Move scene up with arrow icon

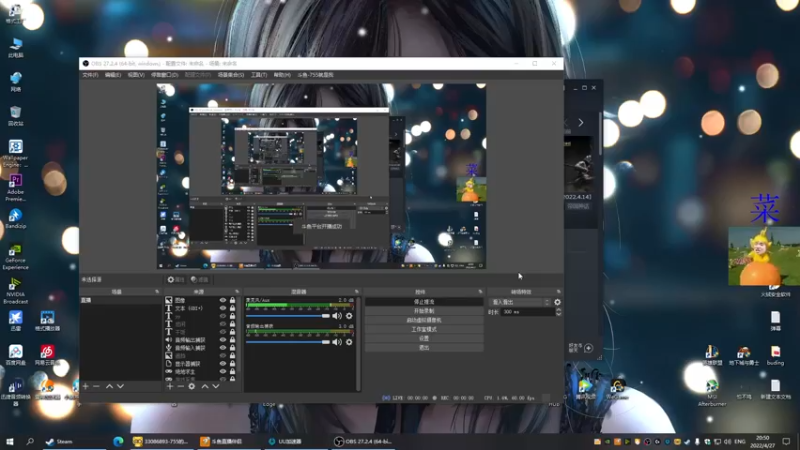tap(109, 386)
